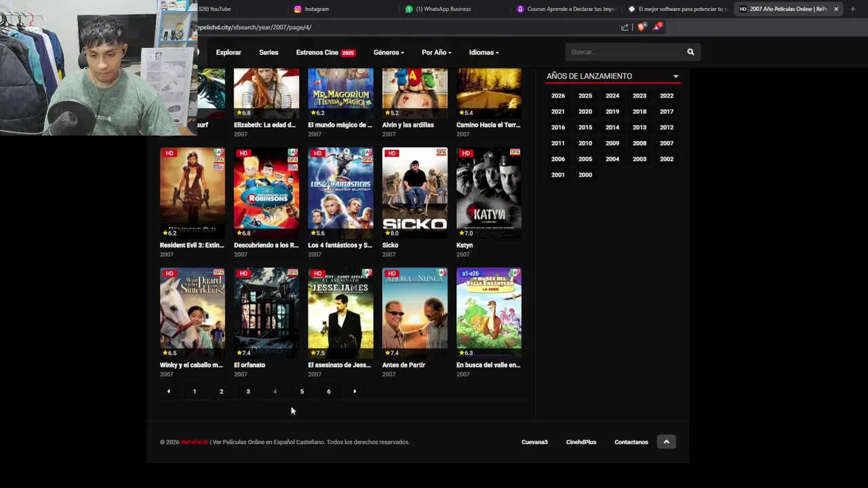Open the Brave shields icon

click(x=642, y=27)
